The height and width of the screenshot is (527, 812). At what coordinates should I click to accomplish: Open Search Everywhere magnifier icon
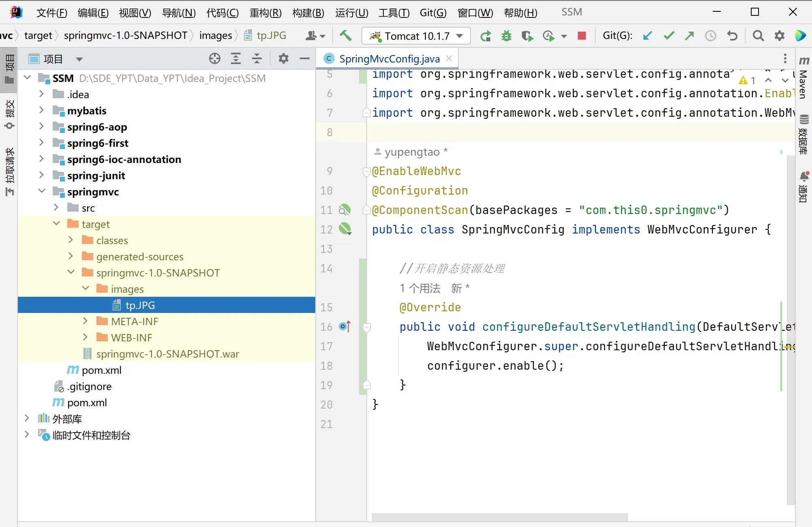(x=758, y=36)
